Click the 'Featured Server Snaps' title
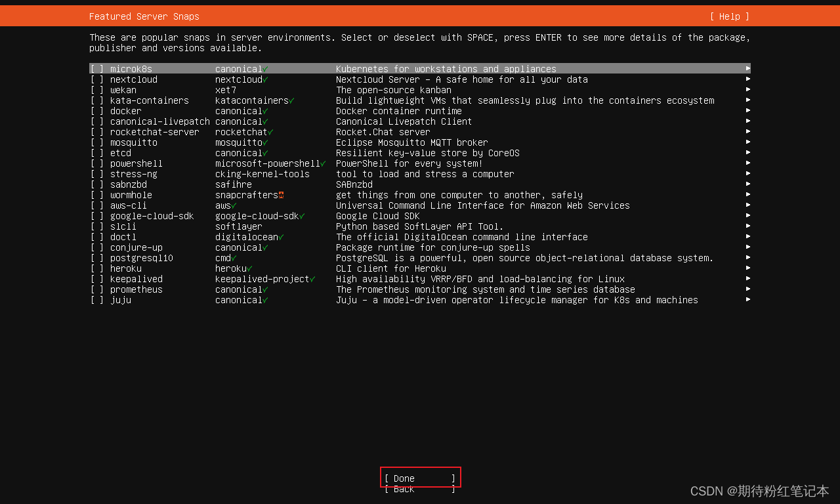This screenshot has width=840, height=504. click(144, 16)
